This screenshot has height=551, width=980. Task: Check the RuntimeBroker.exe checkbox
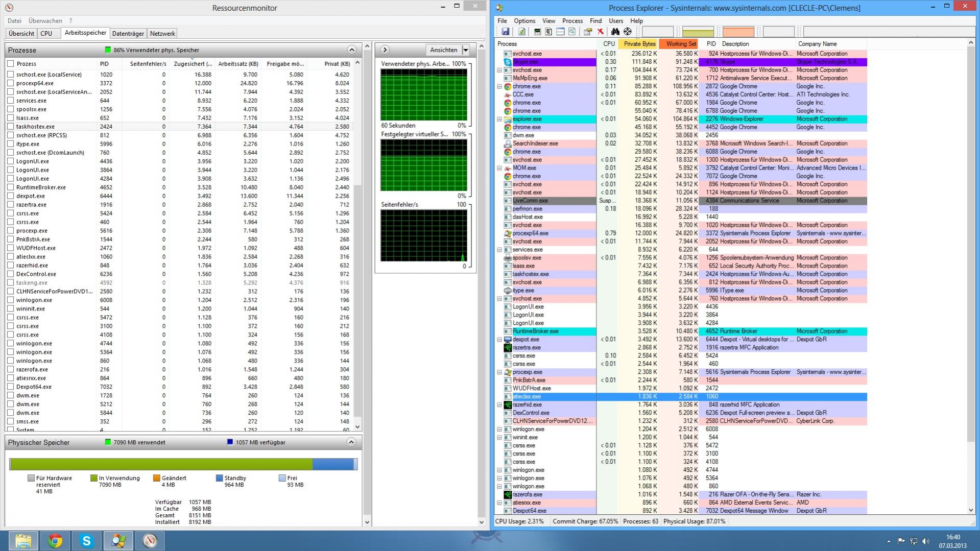tap(10, 187)
